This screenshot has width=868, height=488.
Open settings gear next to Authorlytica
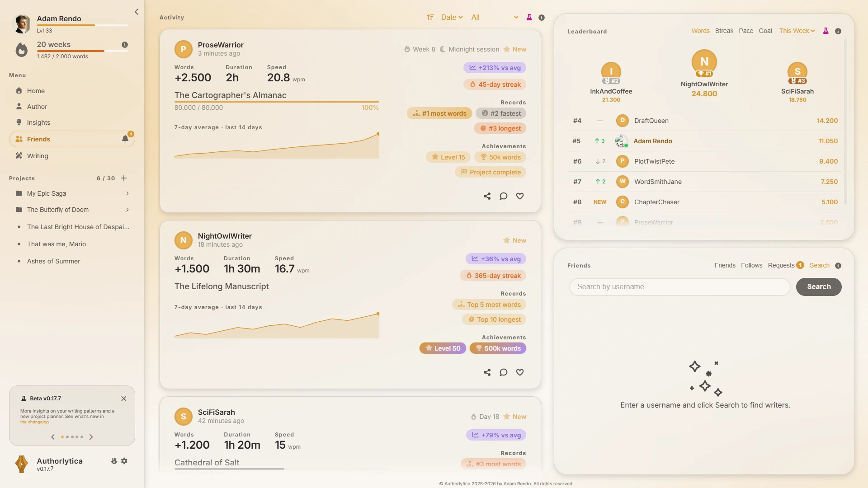click(124, 461)
